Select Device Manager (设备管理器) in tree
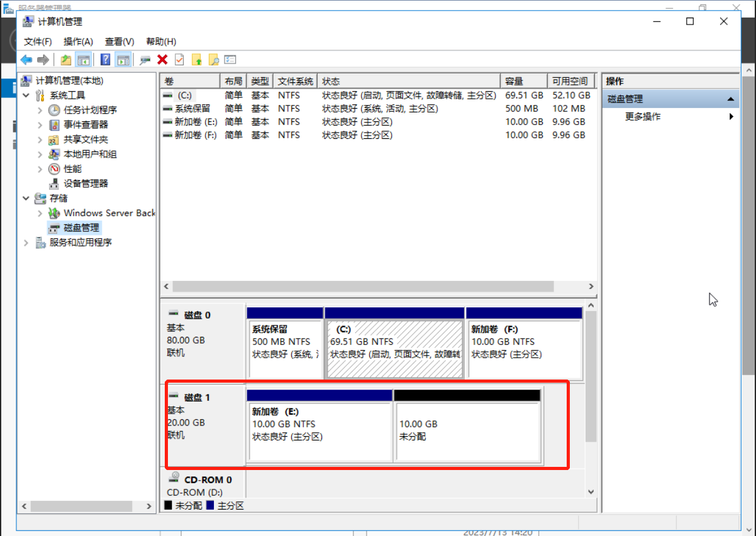This screenshot has width=756, height=536. click(86, 183)
